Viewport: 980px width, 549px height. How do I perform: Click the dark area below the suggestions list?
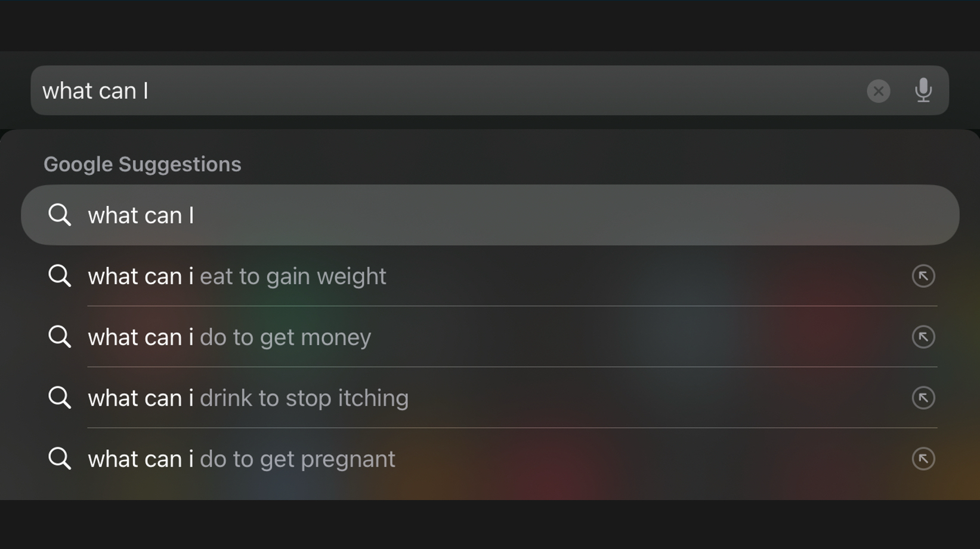click(489, 525)
